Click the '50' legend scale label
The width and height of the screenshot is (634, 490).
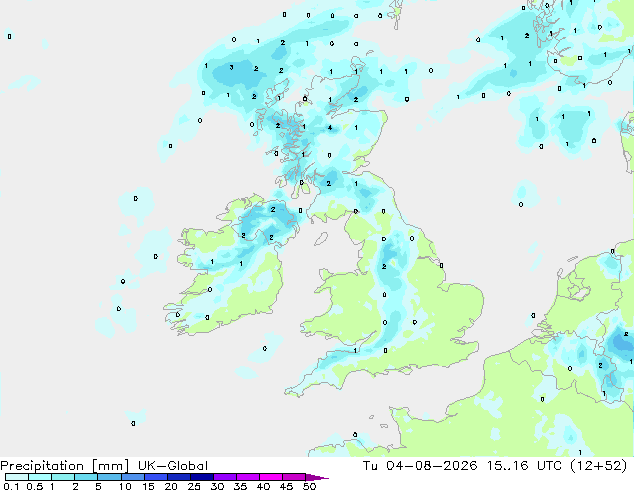310,486
